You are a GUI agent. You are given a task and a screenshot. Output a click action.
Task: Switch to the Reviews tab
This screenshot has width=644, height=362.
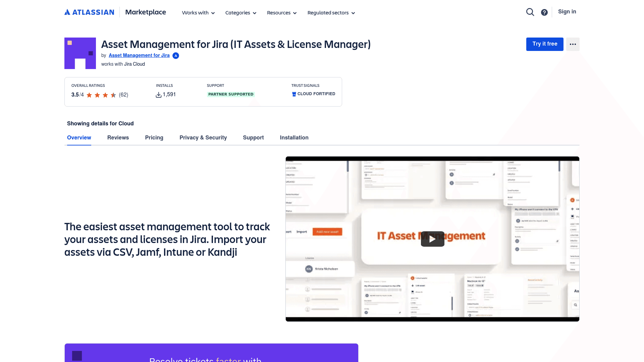click(118, 137)
